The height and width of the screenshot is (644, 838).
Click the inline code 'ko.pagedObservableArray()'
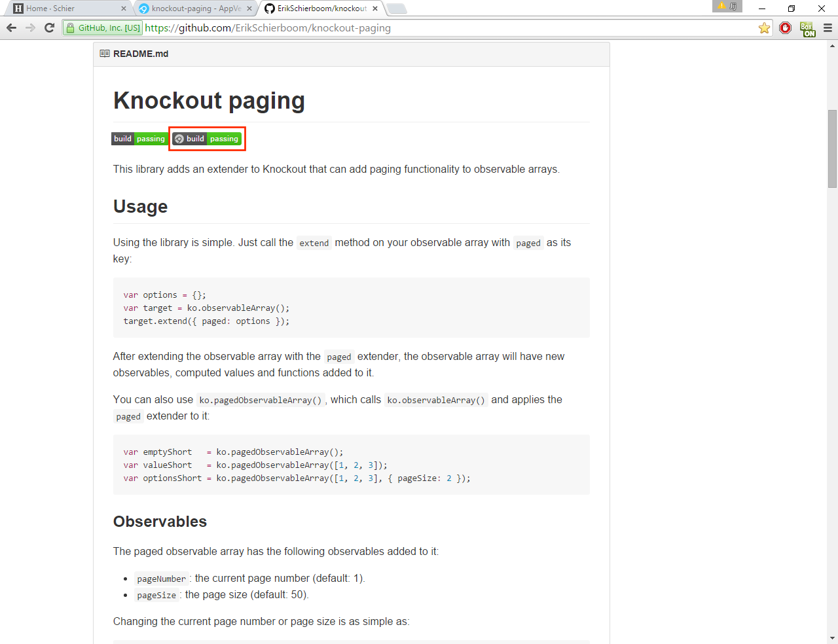[x=261, y=400]
